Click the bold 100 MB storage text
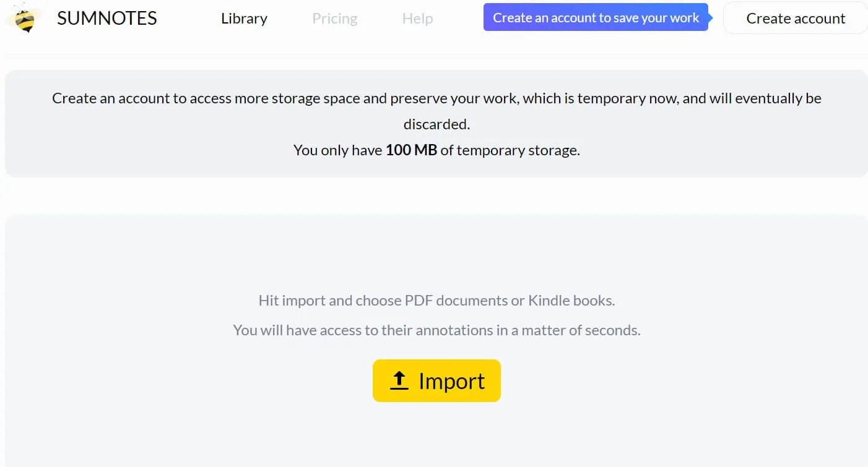 [x=410, y=150]
